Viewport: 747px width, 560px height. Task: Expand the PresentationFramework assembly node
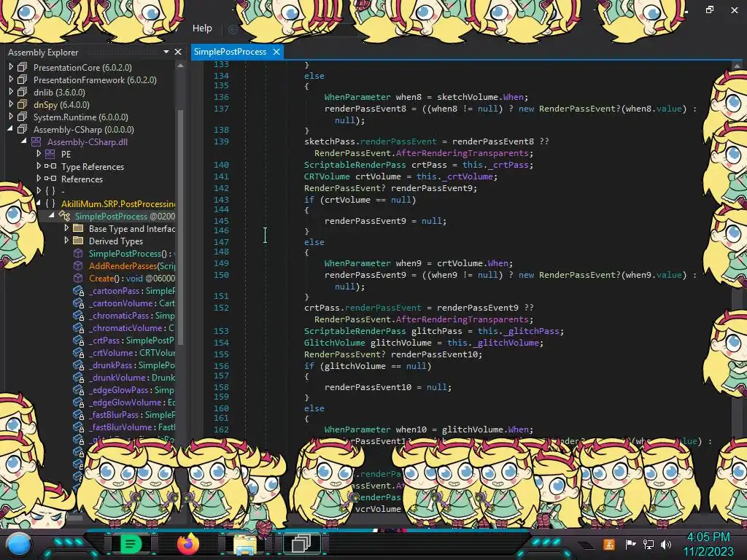point(11,79)
